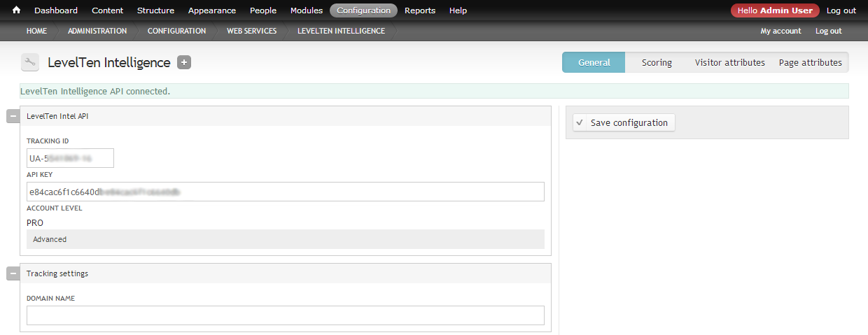Open the Appearance menu
The image size is (868, 335).
tap(212, 10)
